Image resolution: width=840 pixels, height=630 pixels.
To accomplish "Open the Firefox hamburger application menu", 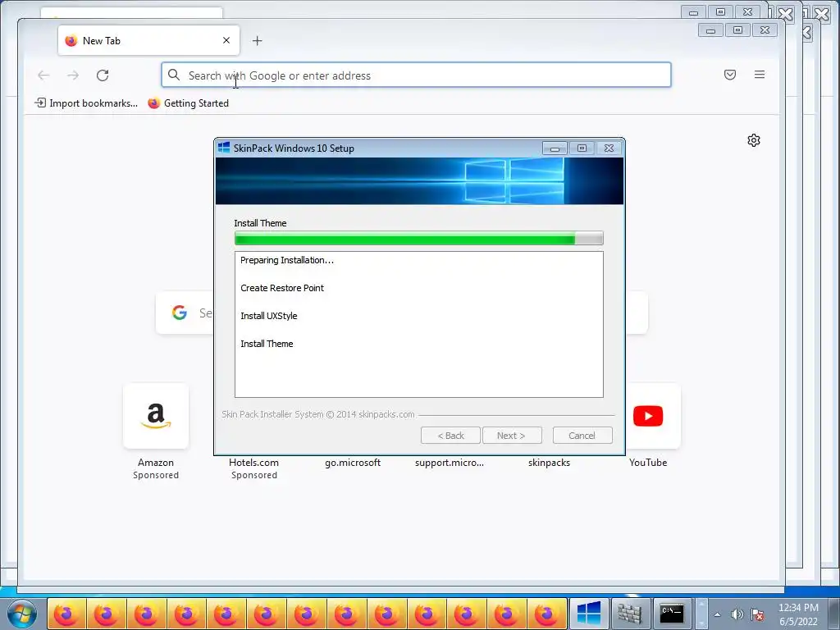I will click(760, 75).
